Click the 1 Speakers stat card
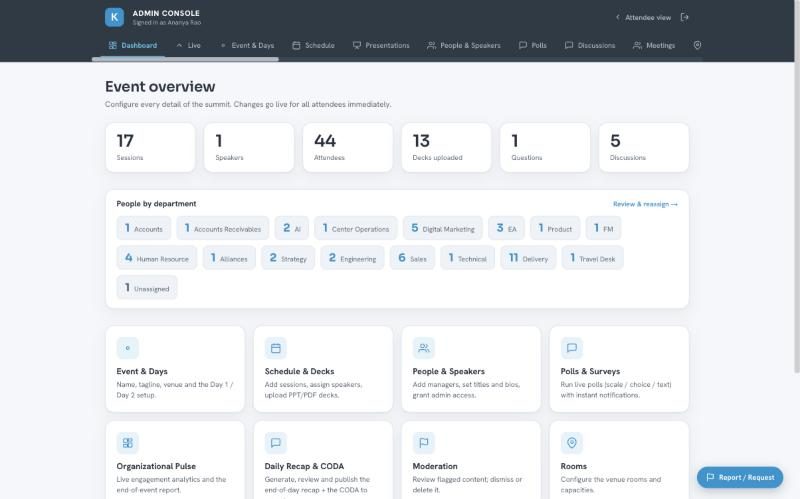The height and width of the screenshot is (499, 800). click(x=249, y=147)
